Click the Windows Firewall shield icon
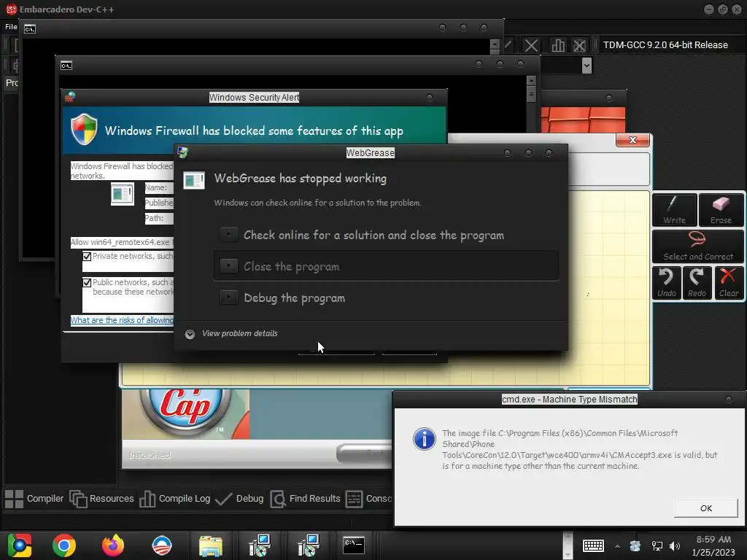The image size is (747, 560). coord(84,129)
